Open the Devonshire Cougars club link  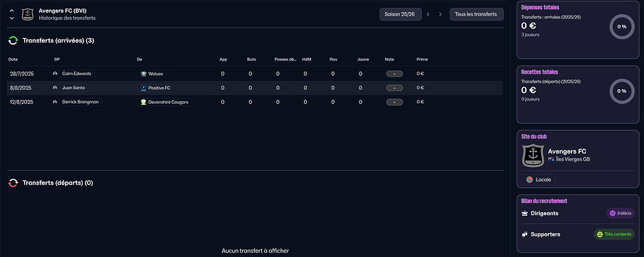pyautogui.click(x=164, y=102)
